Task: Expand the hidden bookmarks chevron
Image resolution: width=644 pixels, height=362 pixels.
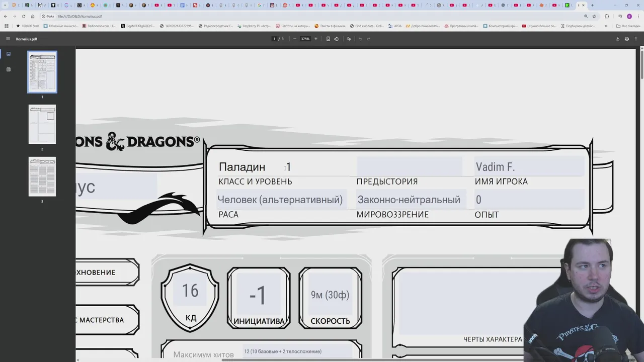Action: coord(606,26)
